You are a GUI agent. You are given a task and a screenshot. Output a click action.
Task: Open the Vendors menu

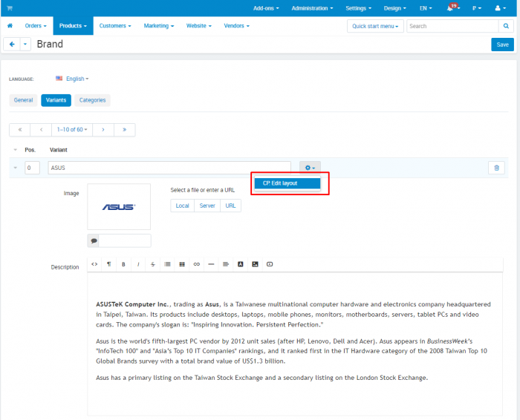click(x=236, y=26)
